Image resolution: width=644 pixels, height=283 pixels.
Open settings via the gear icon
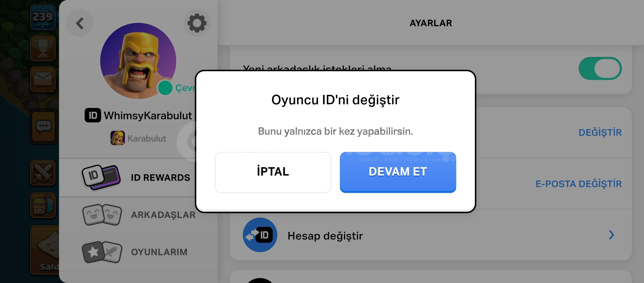[x=197, y=23]
